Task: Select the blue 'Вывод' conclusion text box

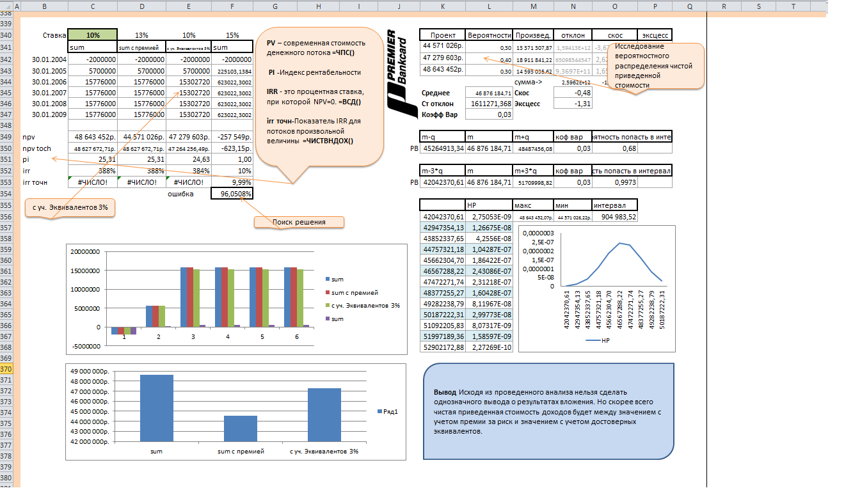Action: (x=548, y=411)
